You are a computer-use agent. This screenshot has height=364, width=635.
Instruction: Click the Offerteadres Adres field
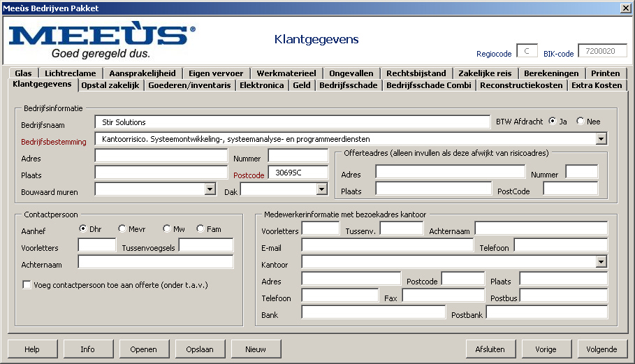point(451,172)
